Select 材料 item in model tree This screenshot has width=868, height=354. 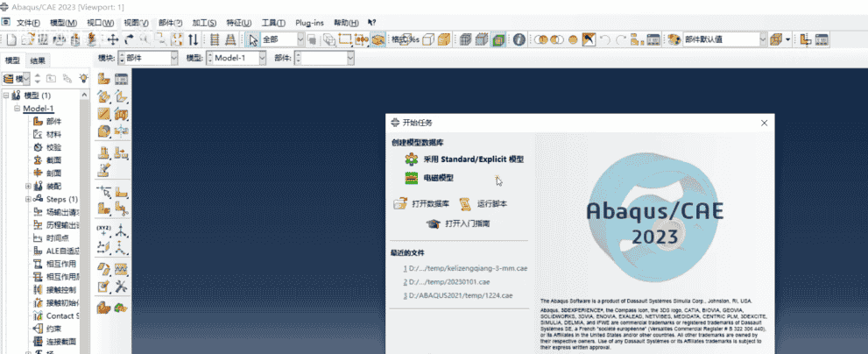click(53, 134)
